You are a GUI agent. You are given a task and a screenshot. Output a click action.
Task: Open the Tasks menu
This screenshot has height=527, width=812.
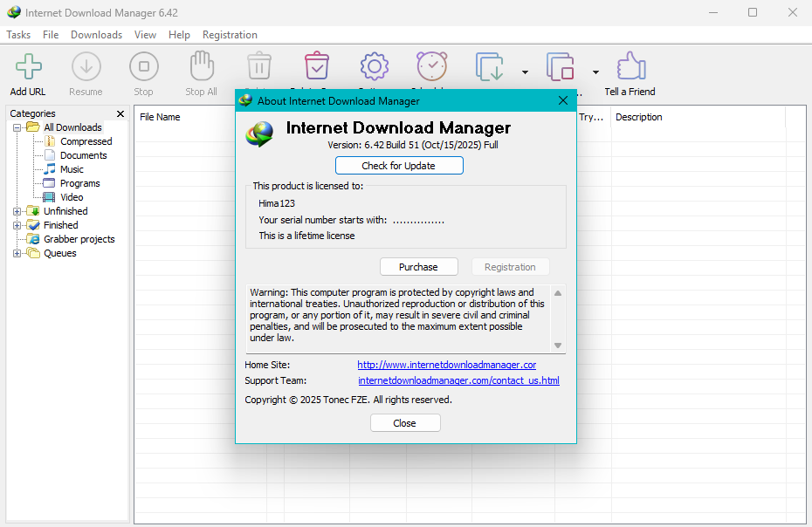(x=18, y=35)
